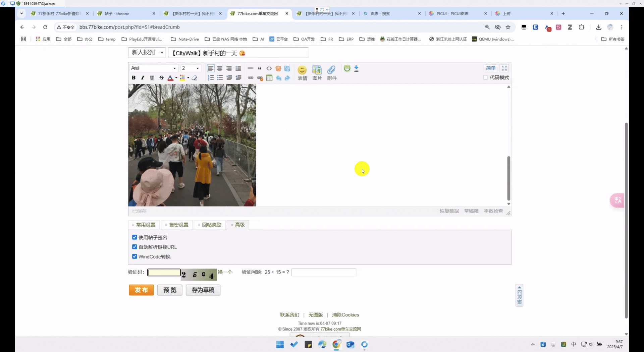
Task: Expand system tray hidden icons
Action: 533,344
